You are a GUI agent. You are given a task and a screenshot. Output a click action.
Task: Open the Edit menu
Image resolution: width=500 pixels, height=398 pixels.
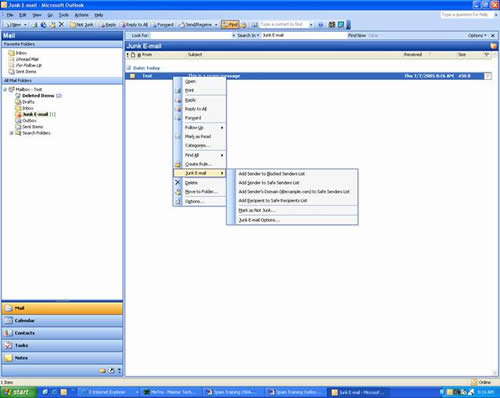(23, 15)
